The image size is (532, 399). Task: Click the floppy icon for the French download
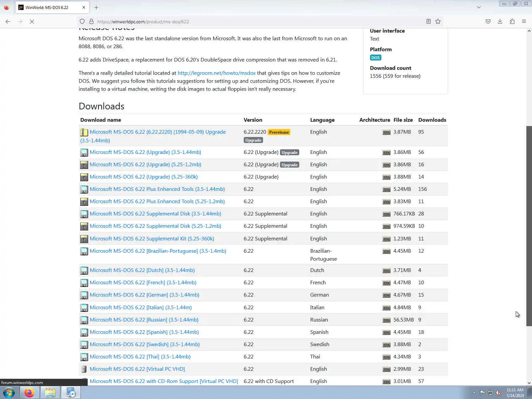(84, 283)
